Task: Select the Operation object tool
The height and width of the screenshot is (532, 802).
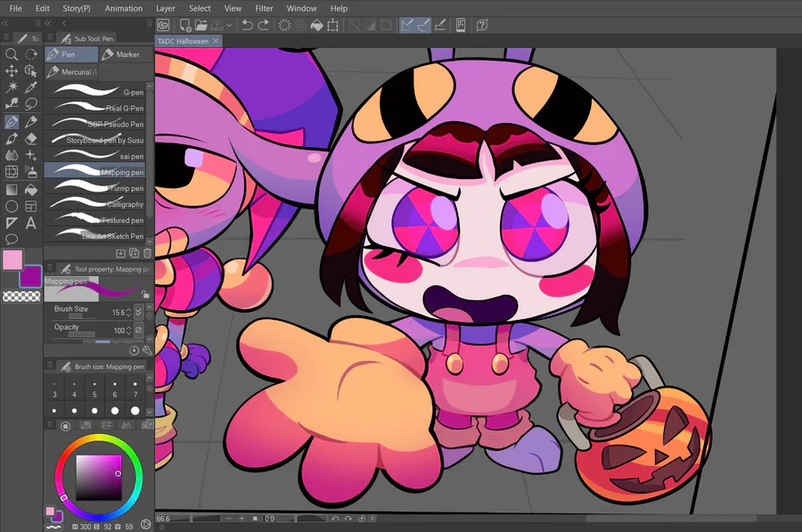Action: (31, 70)
